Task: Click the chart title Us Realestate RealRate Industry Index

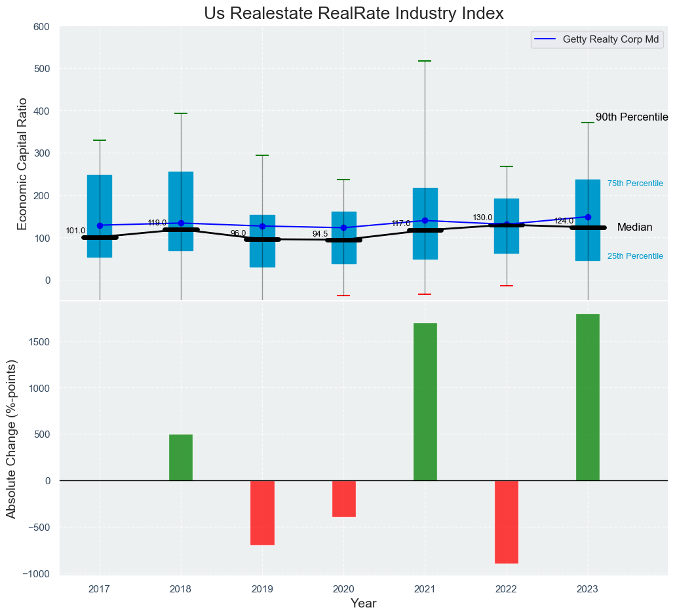Action: pyautogui.click(x=354, y=13)
